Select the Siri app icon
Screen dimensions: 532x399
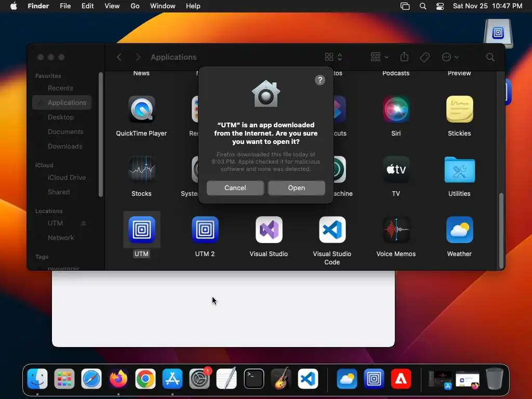396,109
